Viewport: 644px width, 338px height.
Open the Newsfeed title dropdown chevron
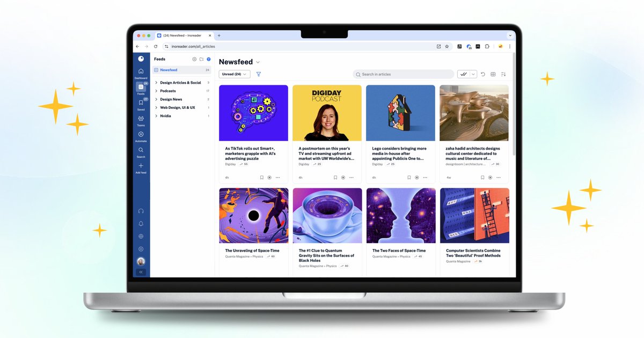coord(258,62)
